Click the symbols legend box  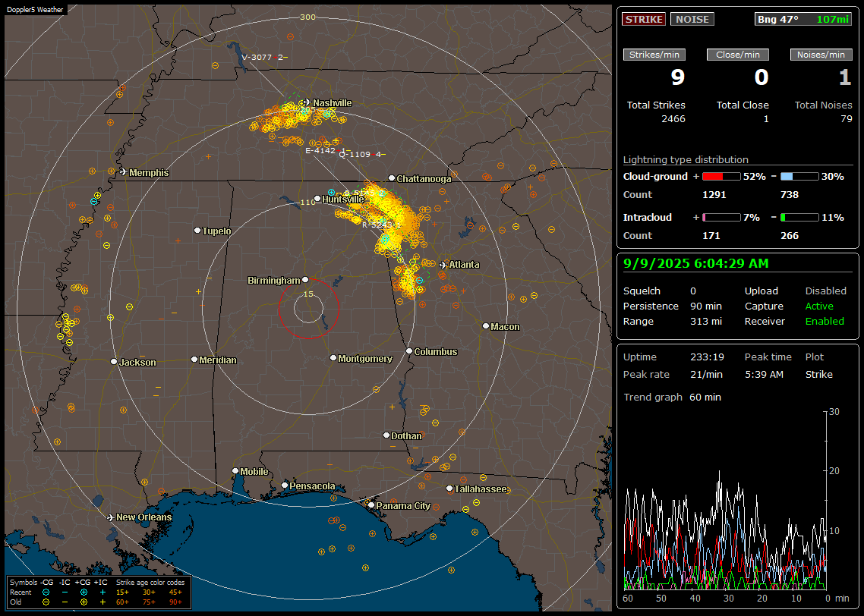tap(99, 592)
